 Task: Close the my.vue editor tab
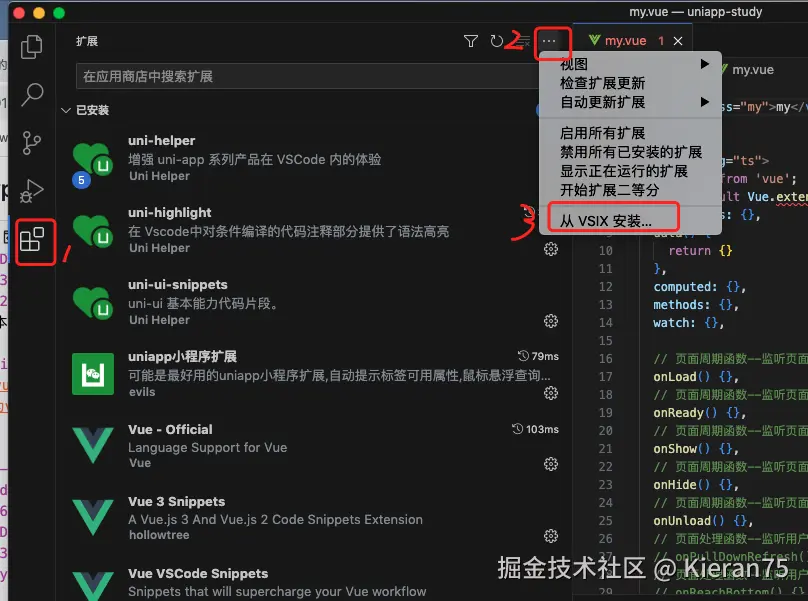coord(678,41)
